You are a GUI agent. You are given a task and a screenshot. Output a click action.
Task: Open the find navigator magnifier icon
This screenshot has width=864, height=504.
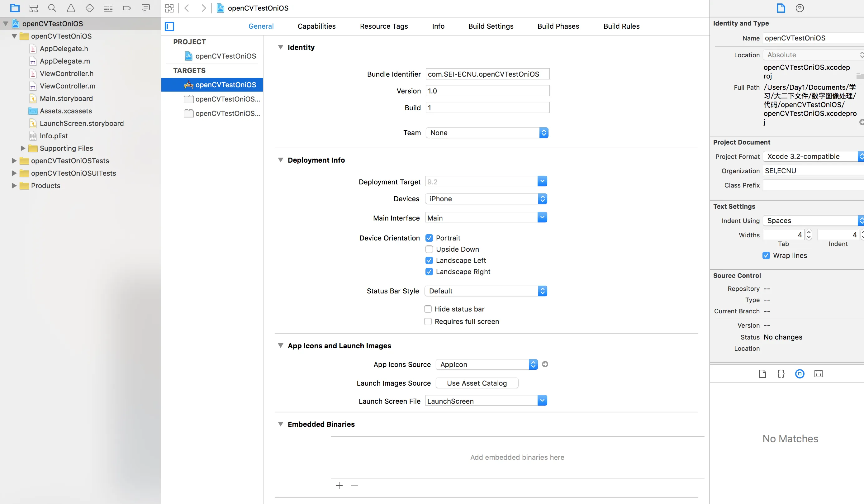(x=52, y=8)
